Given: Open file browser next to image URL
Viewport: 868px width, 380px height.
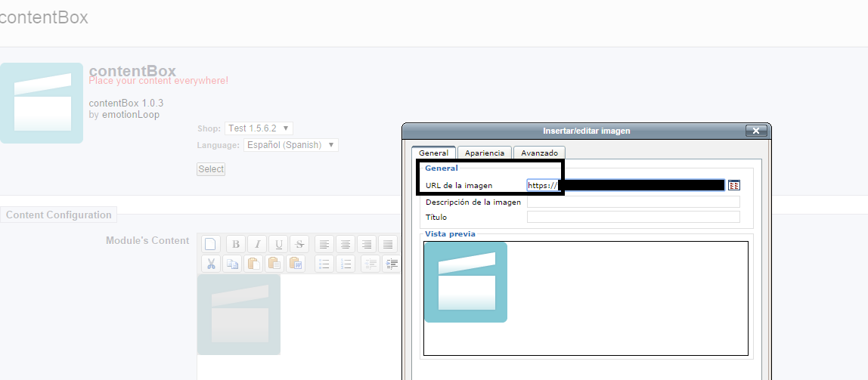Looking at the screenshot, I should 733,185.
